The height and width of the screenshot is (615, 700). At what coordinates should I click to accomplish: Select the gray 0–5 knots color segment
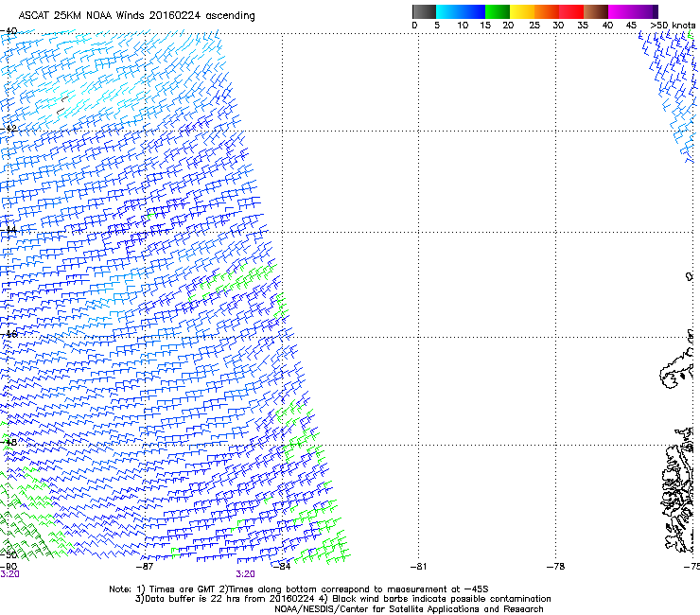click(424, 11)
